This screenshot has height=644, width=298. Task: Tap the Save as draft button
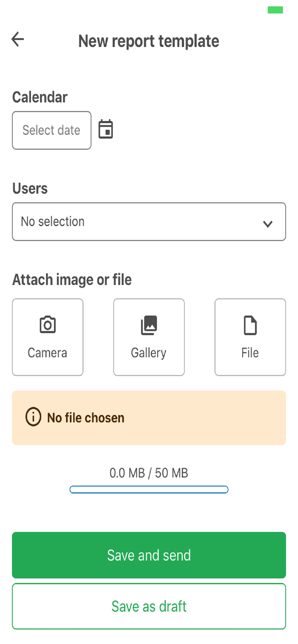click(149, 606)
